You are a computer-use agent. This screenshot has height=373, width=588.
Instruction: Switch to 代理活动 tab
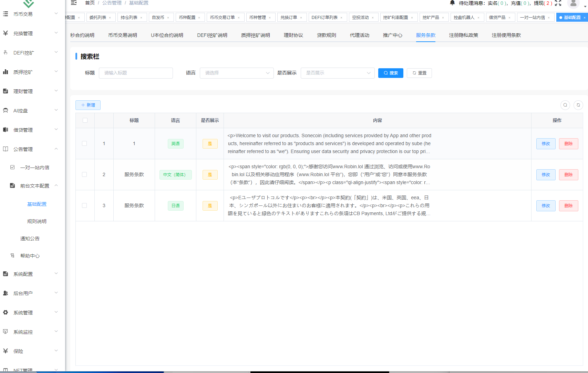[x=360, y=35]
